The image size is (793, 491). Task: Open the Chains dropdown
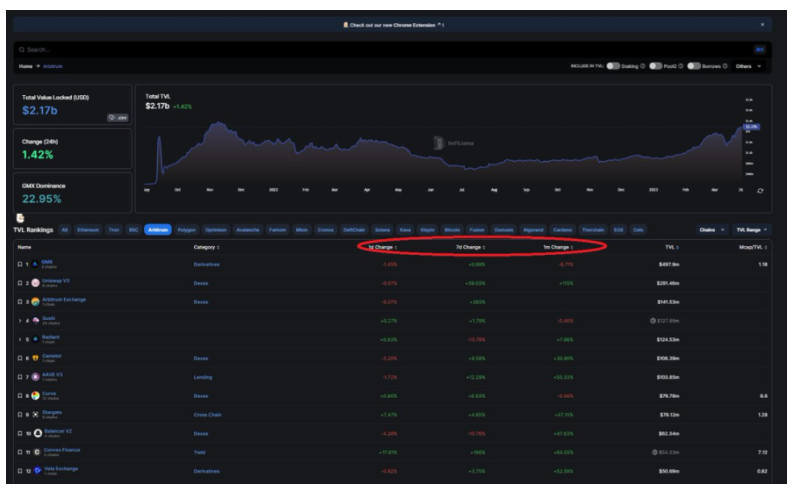click(x=712, y=230)
